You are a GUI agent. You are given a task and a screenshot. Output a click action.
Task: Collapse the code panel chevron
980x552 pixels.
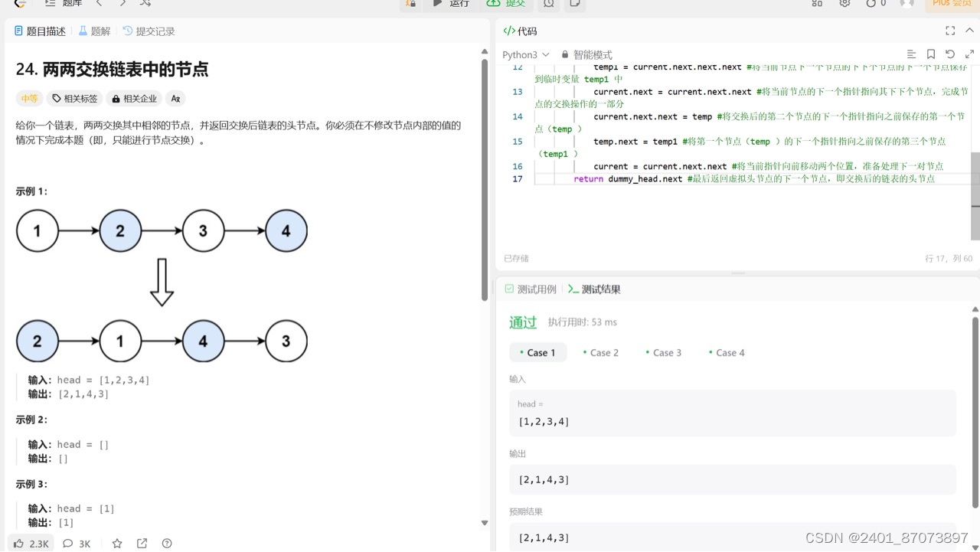(970, 31)
